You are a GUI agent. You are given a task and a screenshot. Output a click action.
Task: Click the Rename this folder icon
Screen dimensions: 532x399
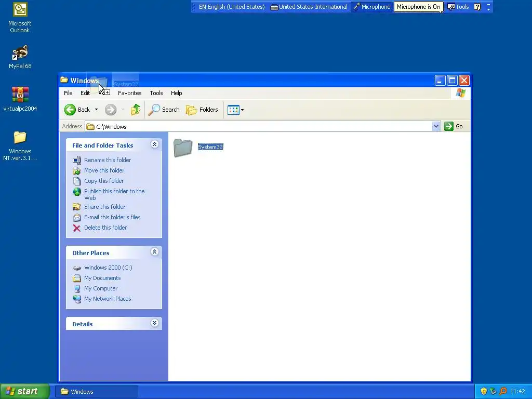coord(77,160)
